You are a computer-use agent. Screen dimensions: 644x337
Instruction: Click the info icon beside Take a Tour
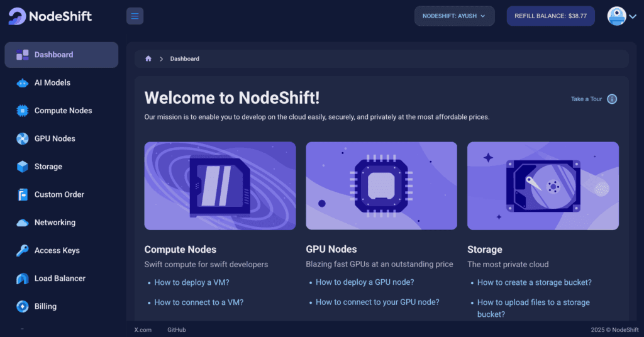612,99
